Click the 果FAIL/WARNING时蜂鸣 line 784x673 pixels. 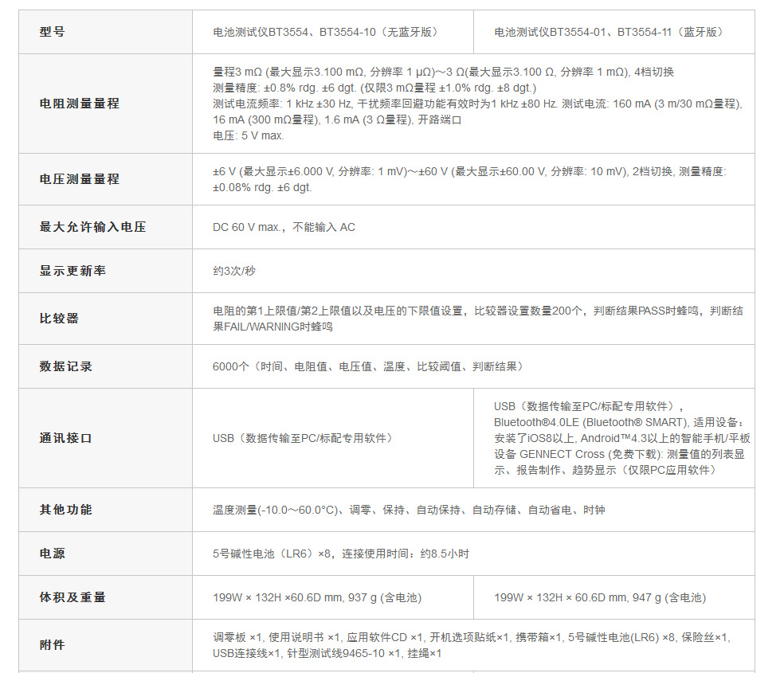tap(272, 327)
